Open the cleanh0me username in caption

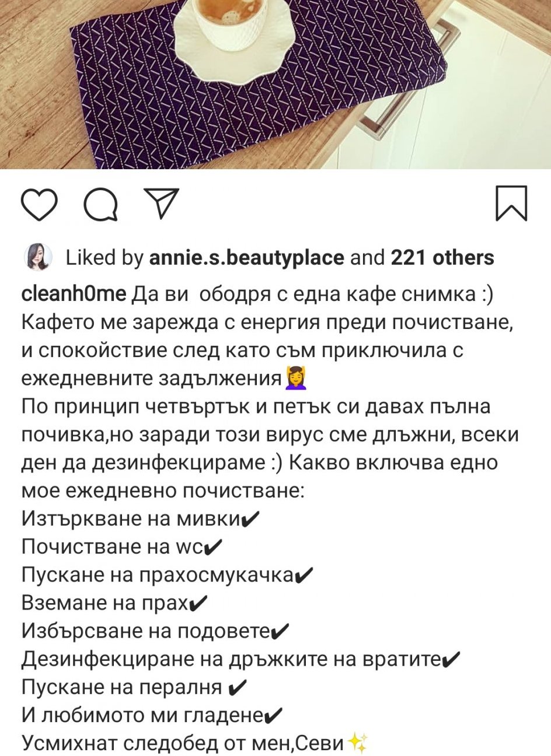74,295
